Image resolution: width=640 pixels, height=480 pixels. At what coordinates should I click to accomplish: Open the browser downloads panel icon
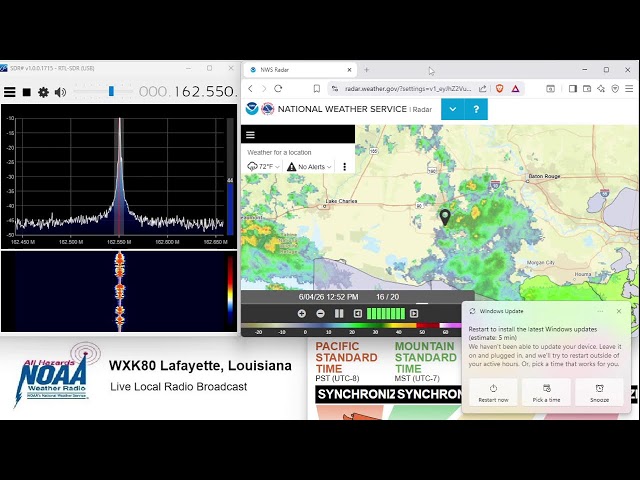pos(551,89)
